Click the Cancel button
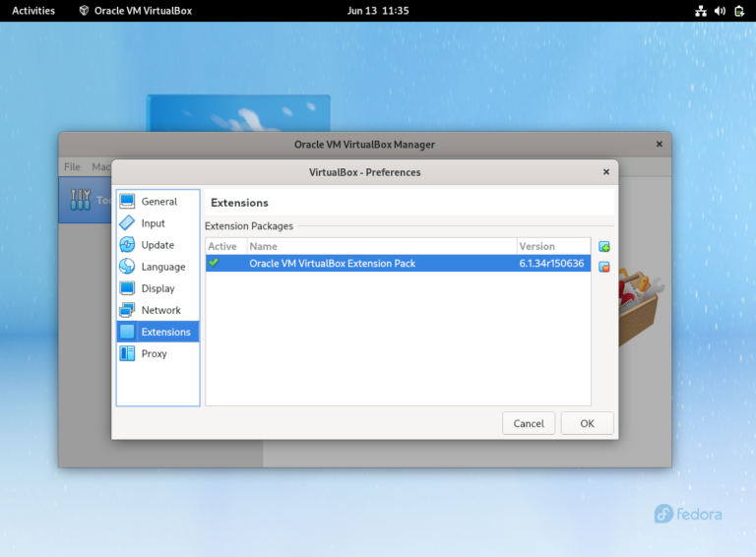Screen dimensions: 756x557 [529, 423]
